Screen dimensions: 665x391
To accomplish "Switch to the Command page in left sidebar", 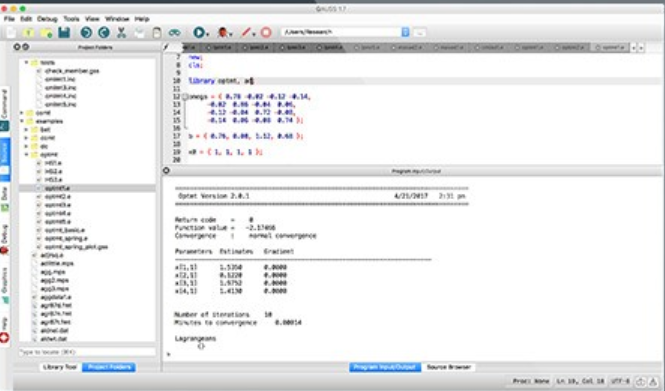I will coord(5,109).
